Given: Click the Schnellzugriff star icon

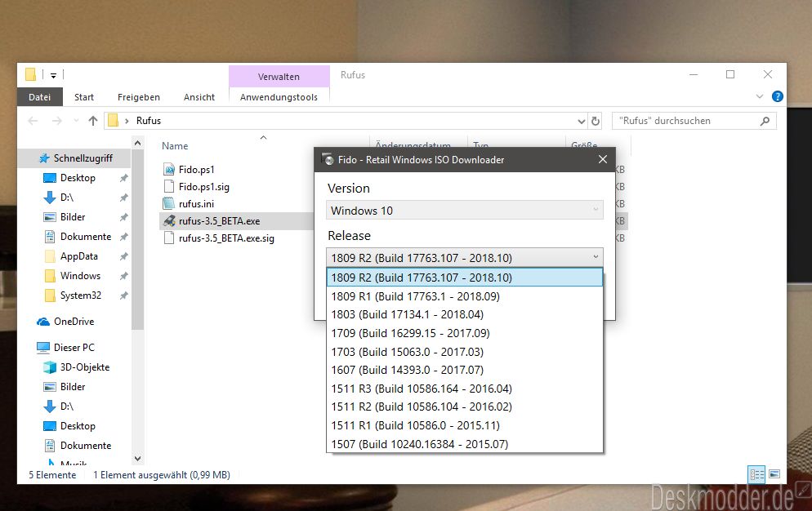Looking at the screenshot, I should pyautogui.click(x=45, y=158).
